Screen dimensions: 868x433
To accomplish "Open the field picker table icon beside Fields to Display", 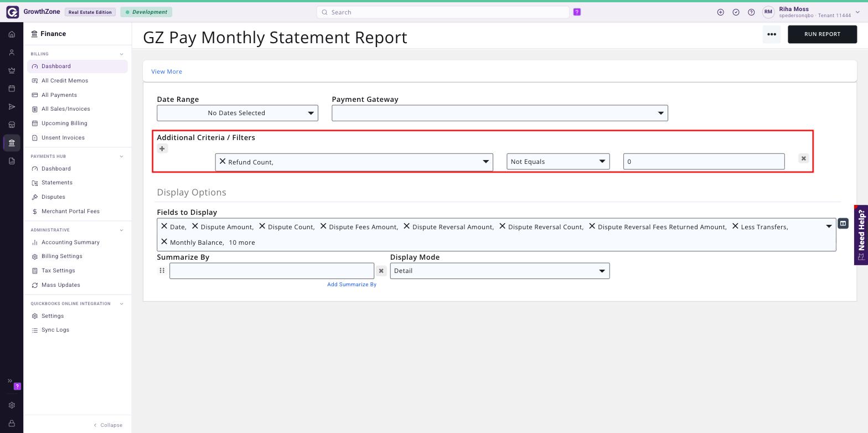I will tap(843, 224).
